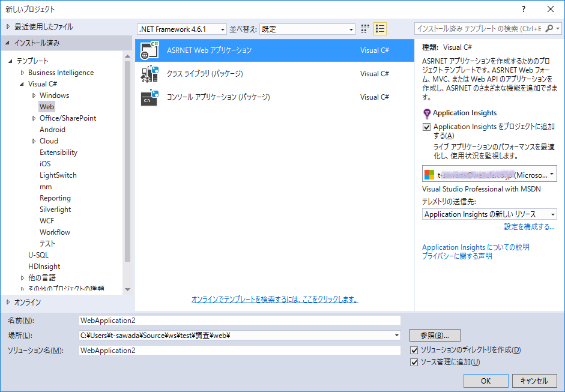
Task: Collapse the Visual C# tree node
Action: [x=22, y=84]
